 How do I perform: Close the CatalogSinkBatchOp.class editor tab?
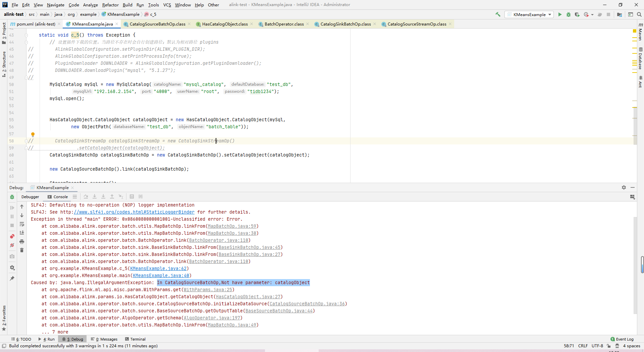pyautogui.click(x=375, y=24)
